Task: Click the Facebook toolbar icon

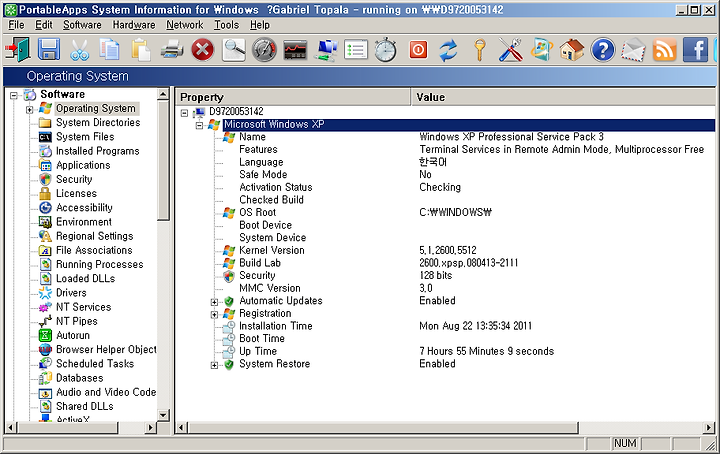Action: pyautogui.click(x=695, y=50)
